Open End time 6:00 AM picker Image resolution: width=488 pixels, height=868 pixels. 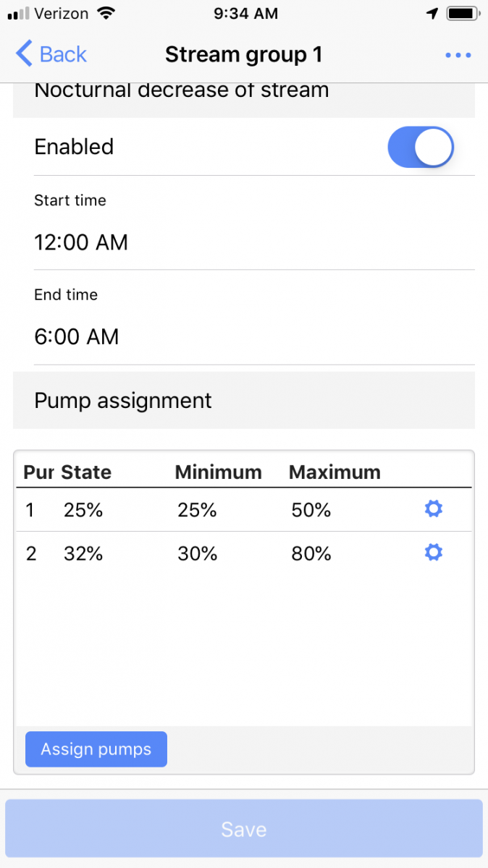click(x=77, y=336)
